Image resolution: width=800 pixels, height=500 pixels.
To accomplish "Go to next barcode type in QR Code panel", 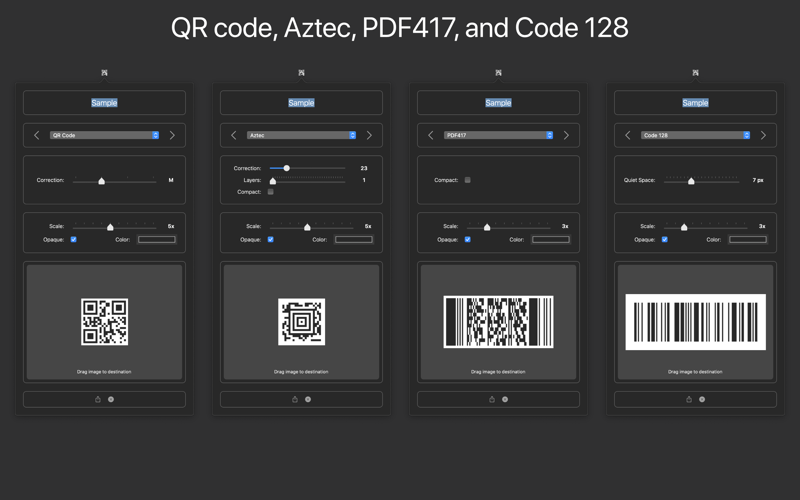I will click(172, 135).
